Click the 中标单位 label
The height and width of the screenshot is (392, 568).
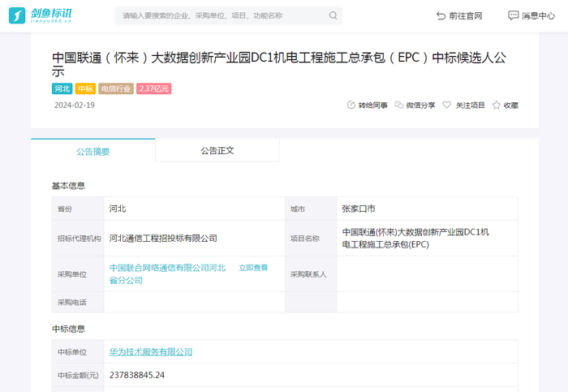point(71,352)
